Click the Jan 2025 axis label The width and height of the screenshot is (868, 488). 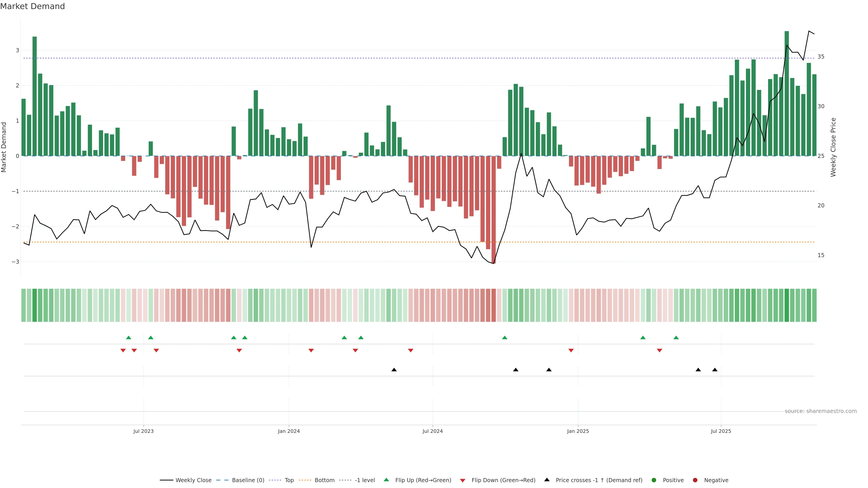(578, 431)
